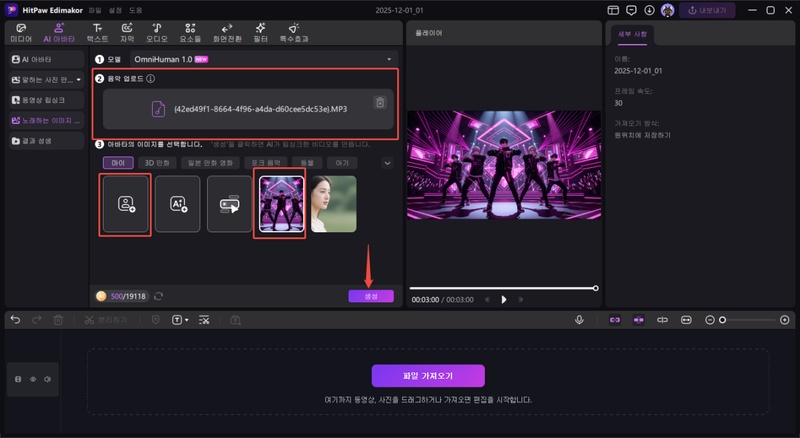The width and height of the screenshot is (800, 438).
Task: Switch to the AI 아바타 tab
Action: [x=59, y=33]
